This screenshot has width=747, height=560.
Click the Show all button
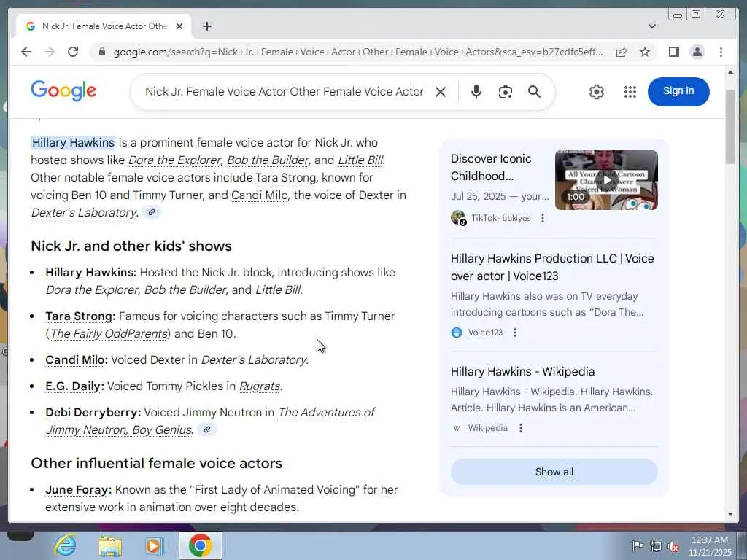pyautogui.click(x=554, y=472)
